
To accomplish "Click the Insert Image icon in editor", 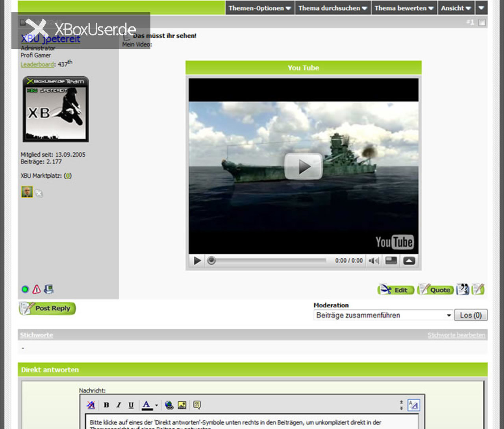I will (182, 405).
